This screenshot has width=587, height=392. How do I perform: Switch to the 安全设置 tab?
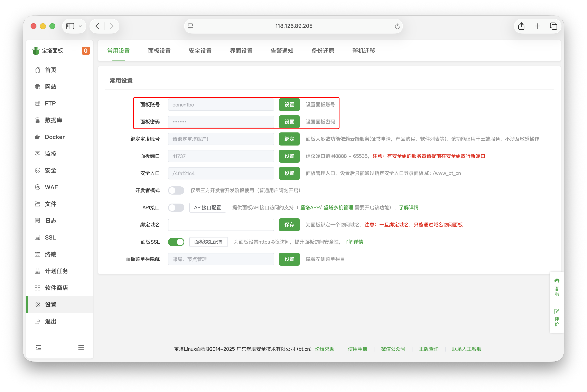coord(200,51)
